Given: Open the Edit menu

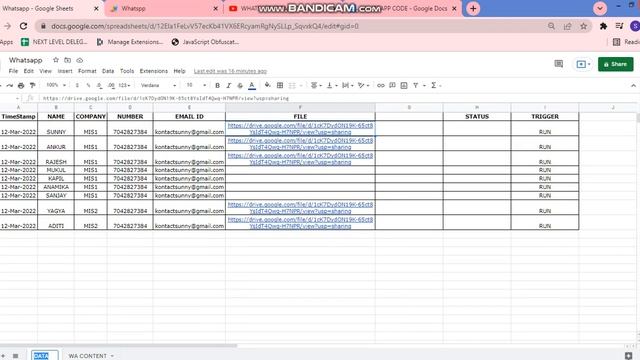Looking at the screenshot, I should [x=29, y=71].
